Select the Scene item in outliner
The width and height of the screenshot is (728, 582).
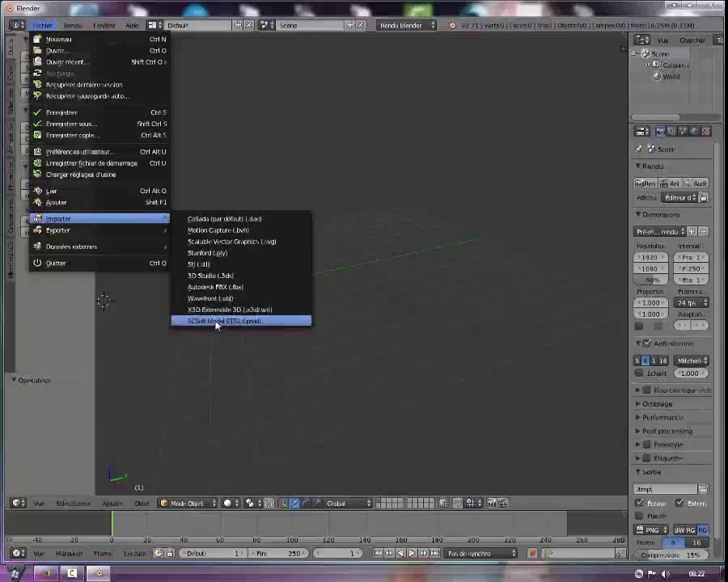tap(660, 54)
